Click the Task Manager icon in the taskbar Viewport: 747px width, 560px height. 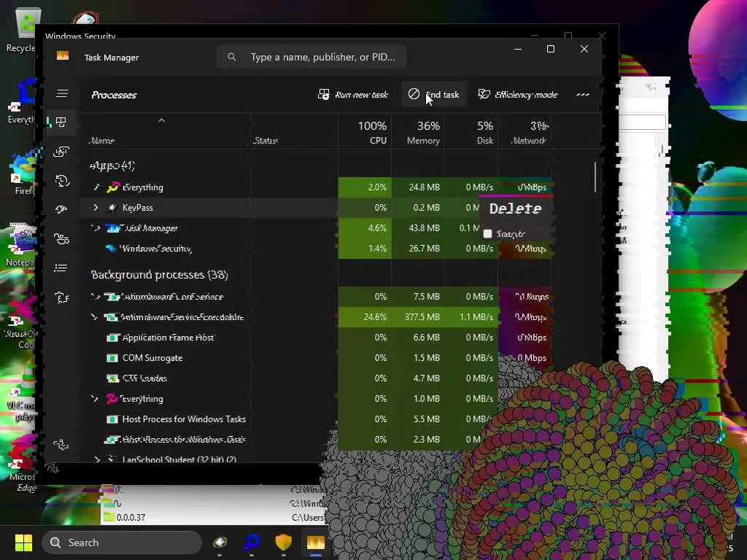point(315,542)
